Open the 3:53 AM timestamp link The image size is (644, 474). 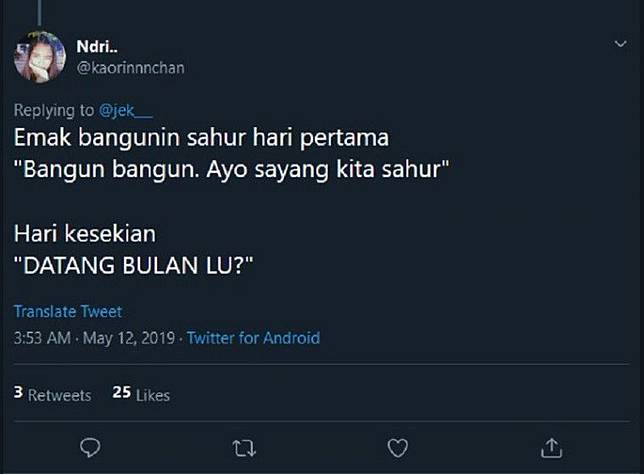click(42, 338)
